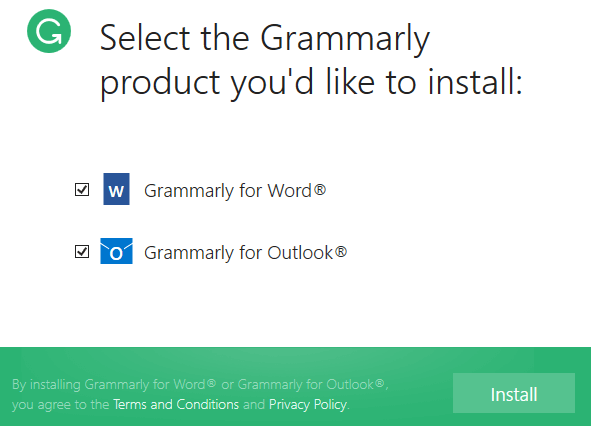Image resolution: width=591 pixels, height=426 pixels.
Task: Click the white W letter on Word icon
Action: tap(116, 192)
